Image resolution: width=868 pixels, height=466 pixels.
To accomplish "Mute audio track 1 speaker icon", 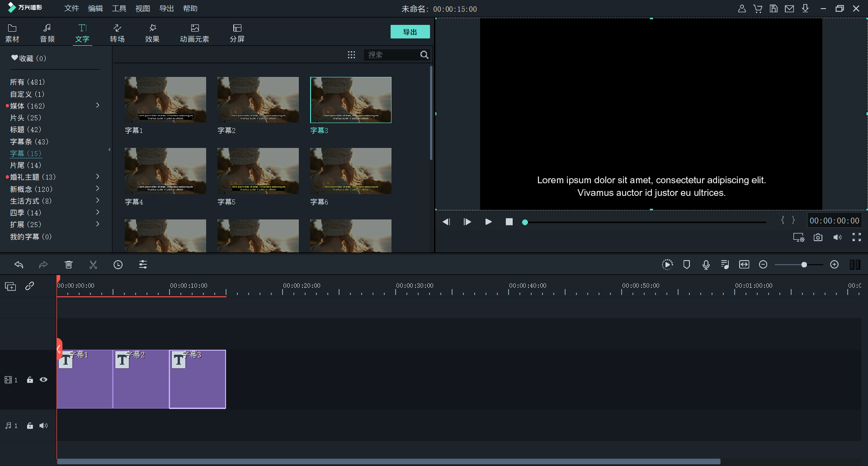I will pyautogui.click(x=43, y=426).
